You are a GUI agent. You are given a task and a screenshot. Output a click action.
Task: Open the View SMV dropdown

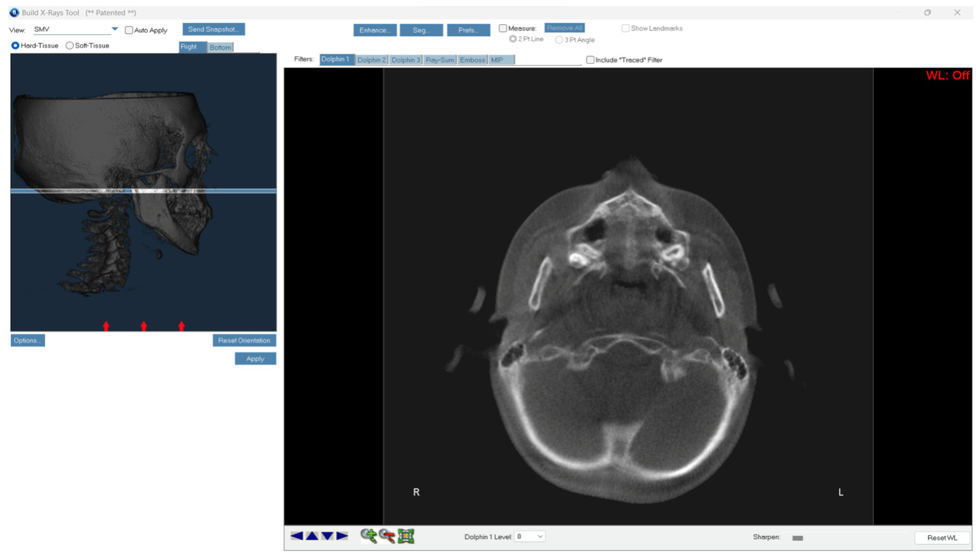[115, 29]
